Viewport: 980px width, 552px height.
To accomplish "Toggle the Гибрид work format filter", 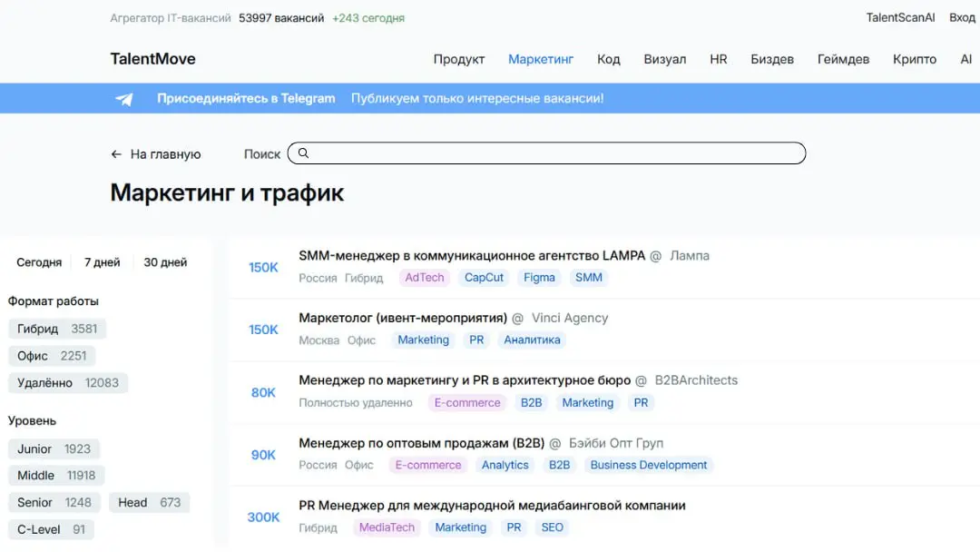I will coord(56,329).
